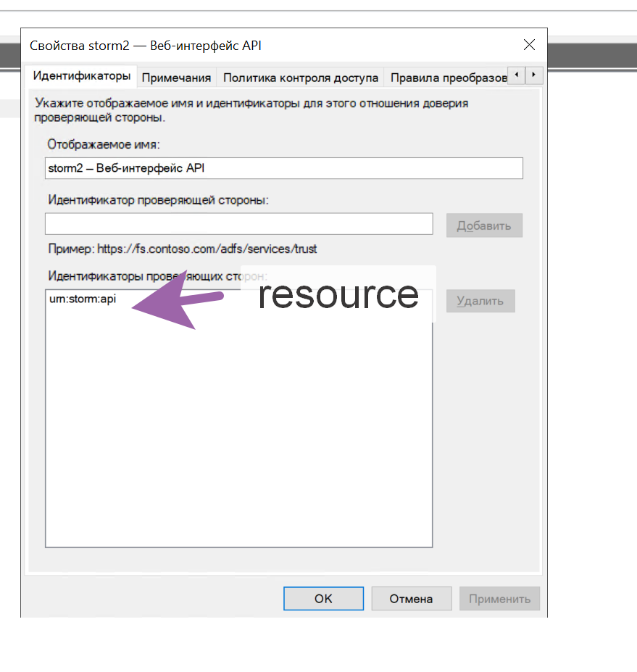Image resolution: width=637 pixels, height=672 pixels.
Task: Click the dialog title bar text
Action: click(x=146, y=46)
